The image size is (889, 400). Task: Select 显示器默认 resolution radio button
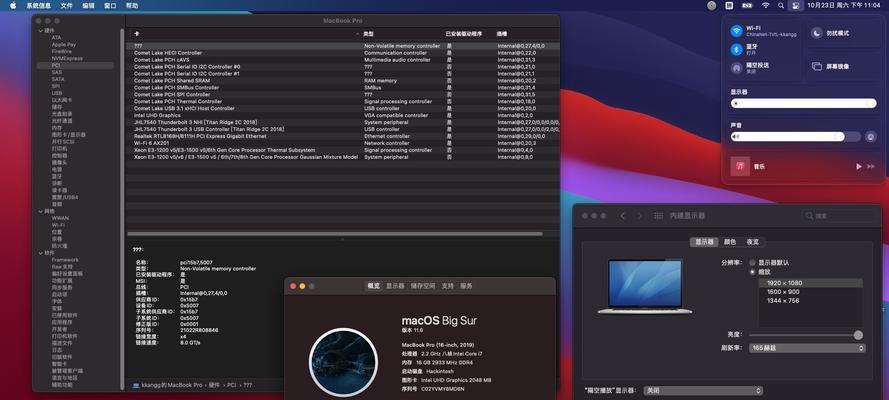752,263
